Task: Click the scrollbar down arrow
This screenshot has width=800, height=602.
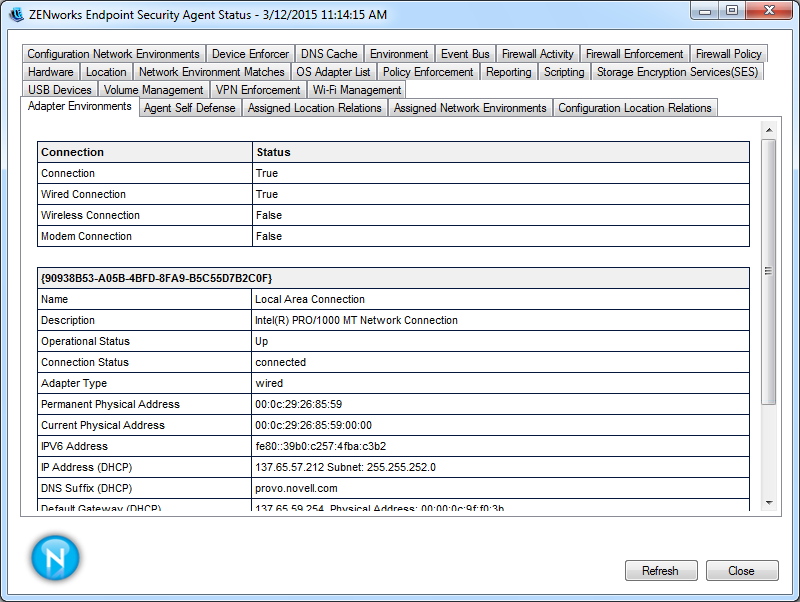Action: click(x=769, y=503)
